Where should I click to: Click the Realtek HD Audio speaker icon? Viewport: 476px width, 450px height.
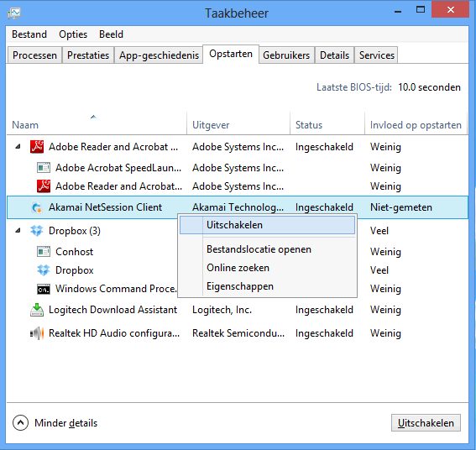(37, 333)
